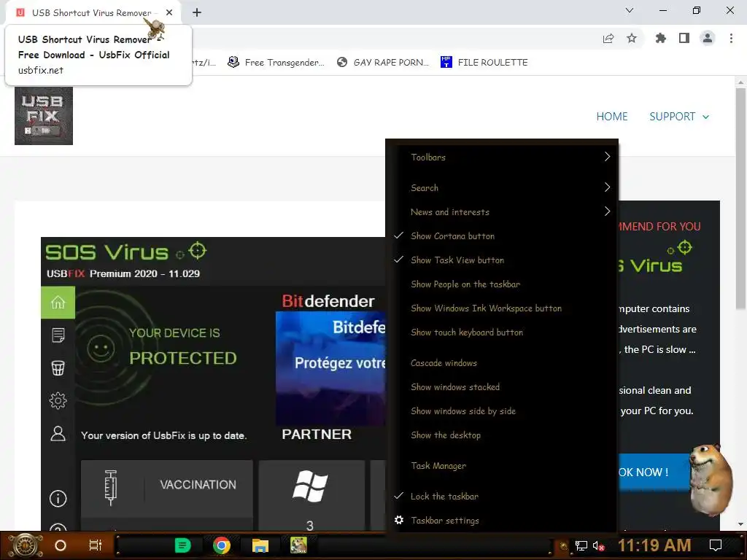Viewport: 747px width, 560px height.
Task: Click the share page icon in address bar
Action: (x=608, y=39)
